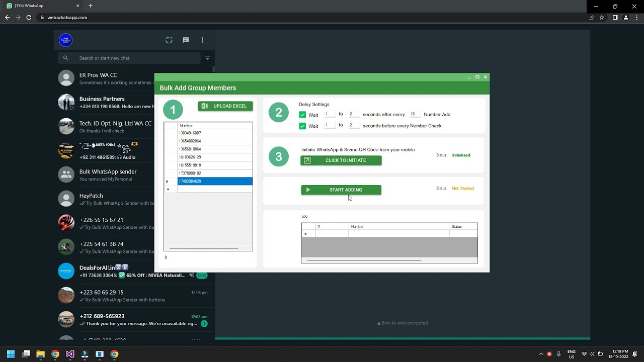Click the WhatsApp status/communities icon

[x=169, y=40]
